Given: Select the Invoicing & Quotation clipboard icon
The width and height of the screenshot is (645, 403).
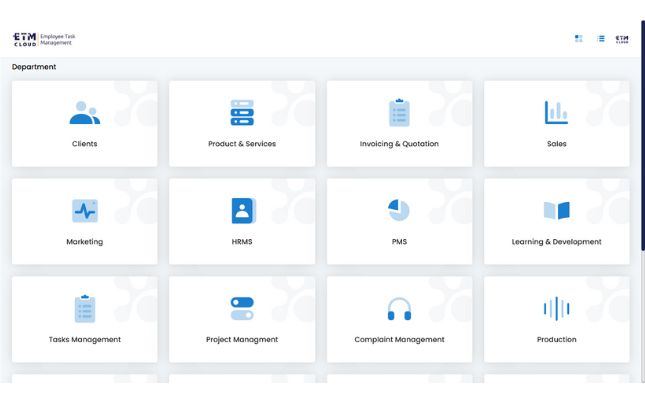Looking at the screenshot, I should pos(399,112).
